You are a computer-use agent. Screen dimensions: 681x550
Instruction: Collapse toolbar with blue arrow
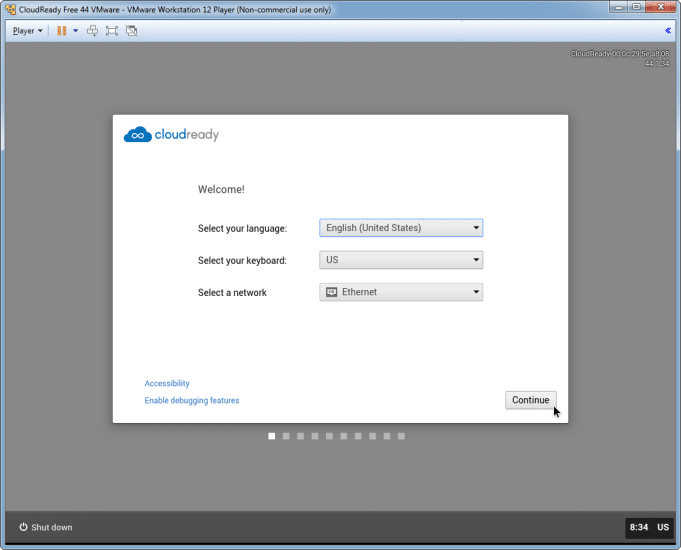click(668, 30)
